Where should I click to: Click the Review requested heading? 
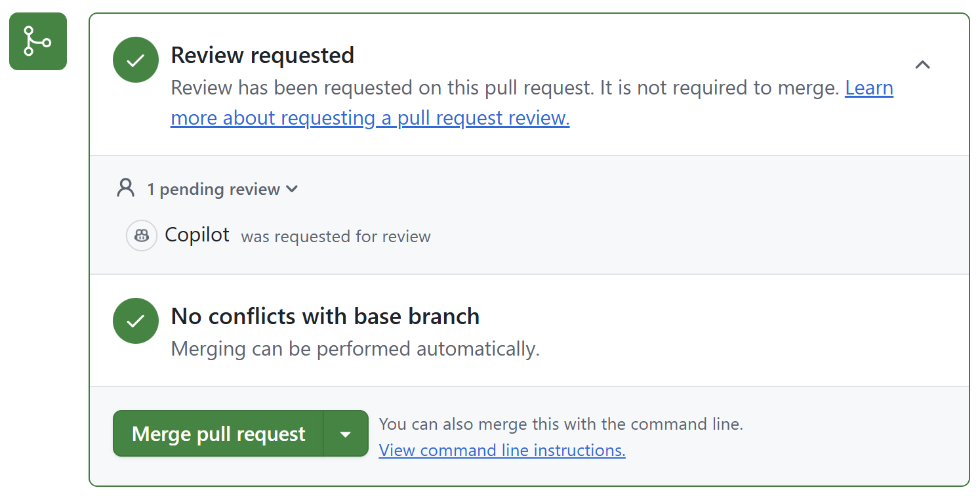click(262, 55)
